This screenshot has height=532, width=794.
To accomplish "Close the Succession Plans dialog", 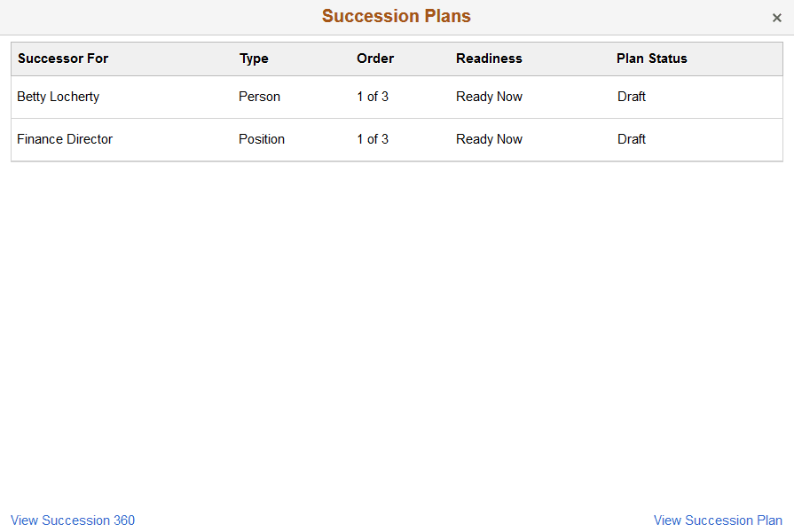I will (x=777, y=17).
